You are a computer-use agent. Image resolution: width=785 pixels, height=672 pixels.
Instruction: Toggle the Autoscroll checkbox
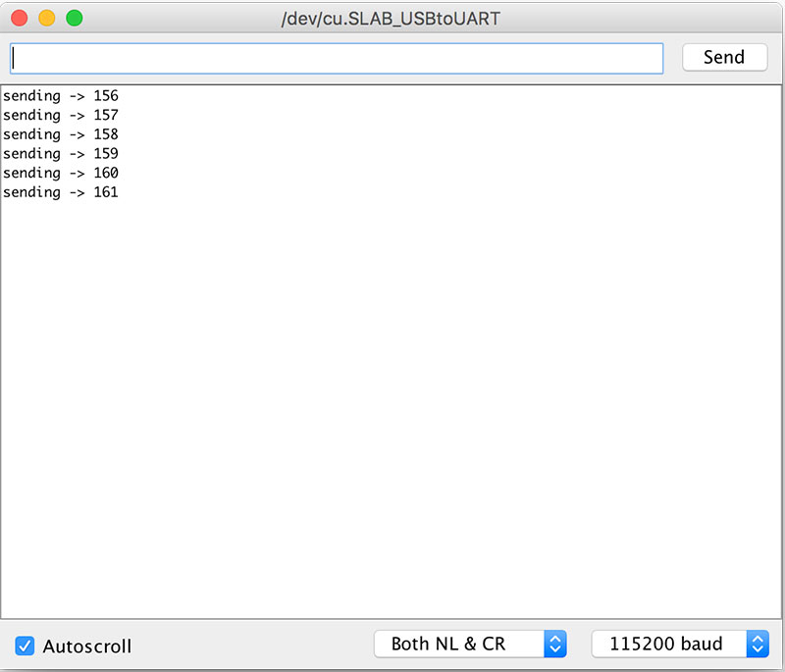click(25, 646)
